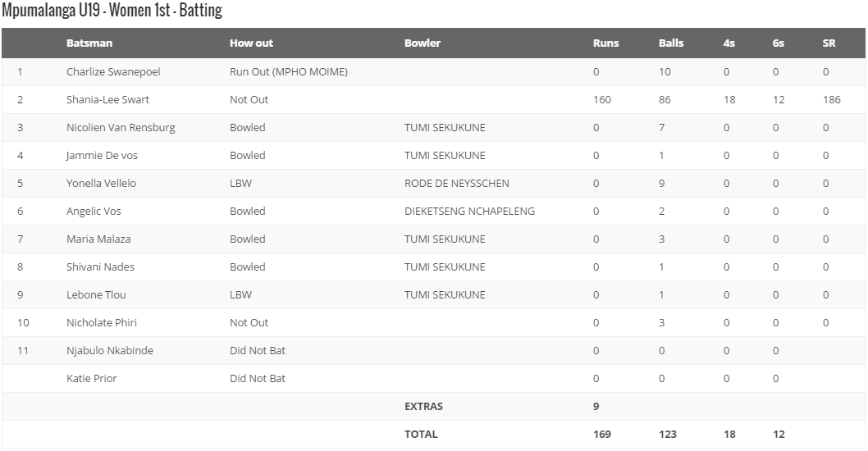
Task: Click the EXTRAS label
Action: 423,407
